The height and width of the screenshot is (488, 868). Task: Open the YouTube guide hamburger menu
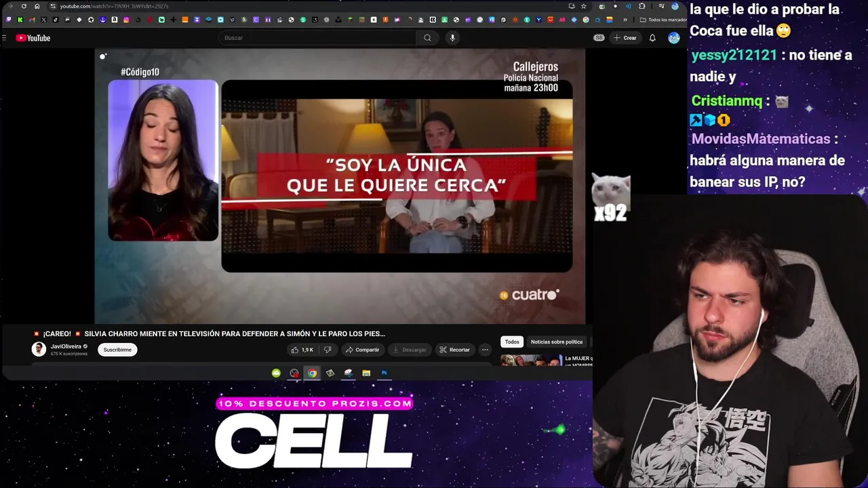[x=5, y=38]
